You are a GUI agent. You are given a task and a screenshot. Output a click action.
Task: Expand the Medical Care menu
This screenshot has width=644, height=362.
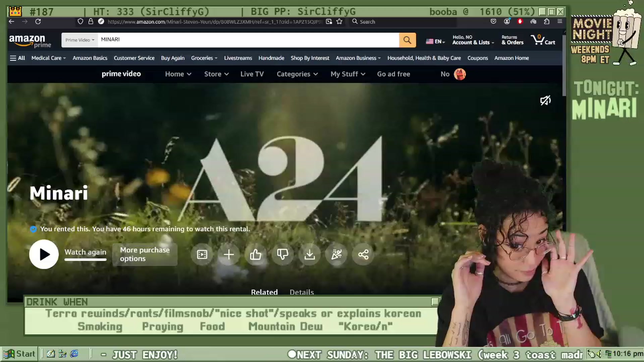tap(49, 58)
